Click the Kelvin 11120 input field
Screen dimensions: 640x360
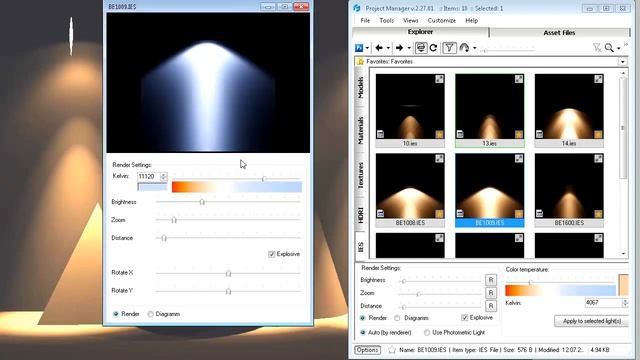(148, 176)
